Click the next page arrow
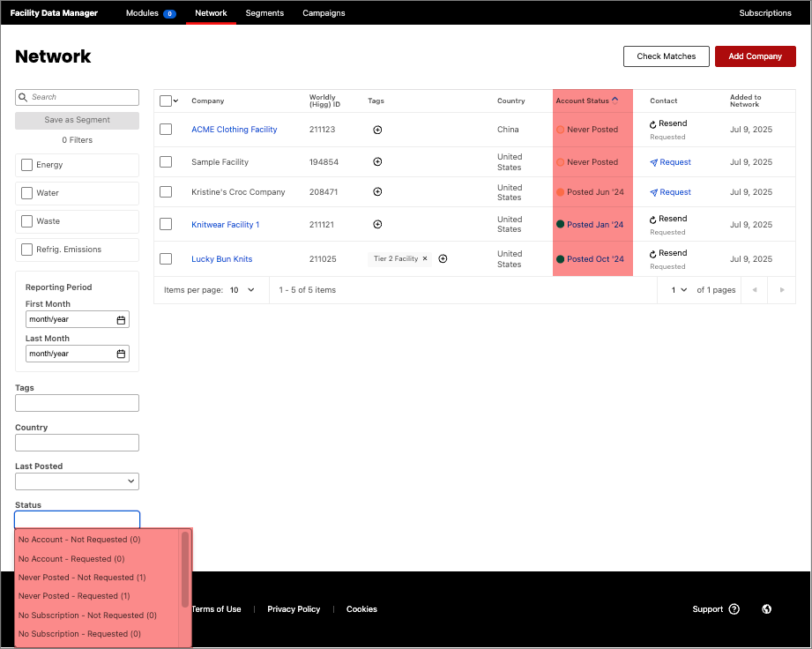Image resolution: width=812 pixels, height=649 pixels. [781, 289]
